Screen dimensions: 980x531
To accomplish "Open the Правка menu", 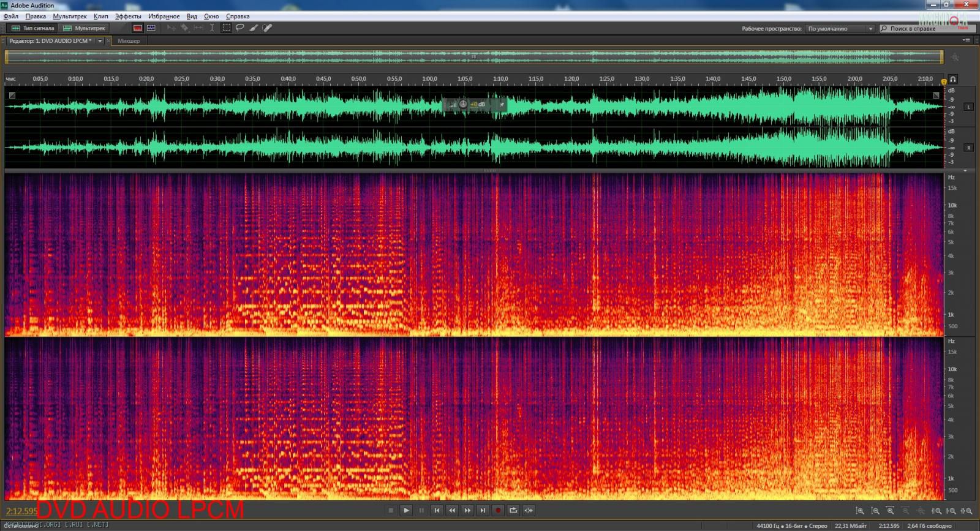I will click(x=36, y=17).
